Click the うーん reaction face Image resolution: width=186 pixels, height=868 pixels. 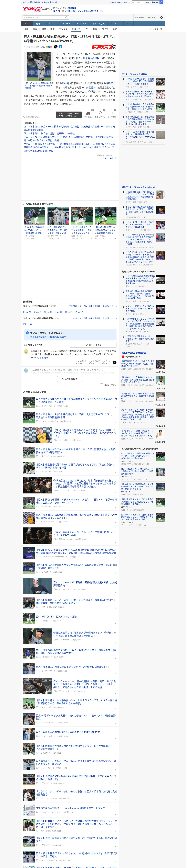point(103,362)
